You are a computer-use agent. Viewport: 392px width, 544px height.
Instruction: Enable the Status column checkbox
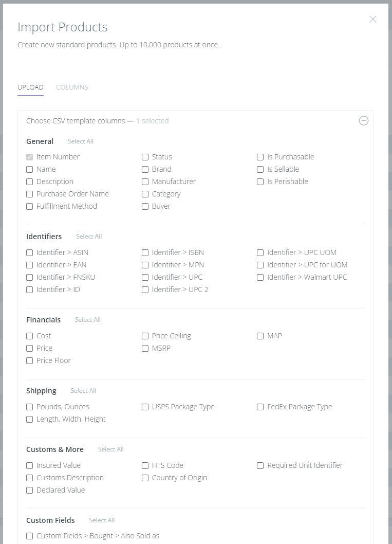tap(145, 157)
